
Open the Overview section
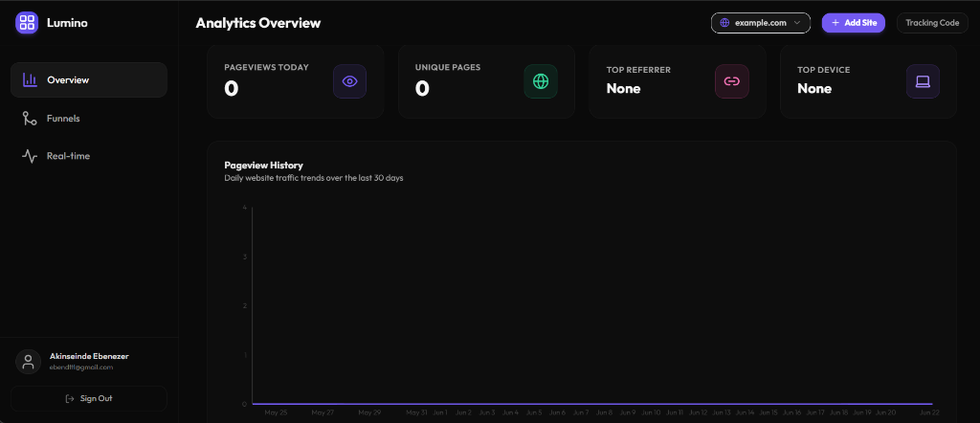pyautogui.click(x=89, y=80)
